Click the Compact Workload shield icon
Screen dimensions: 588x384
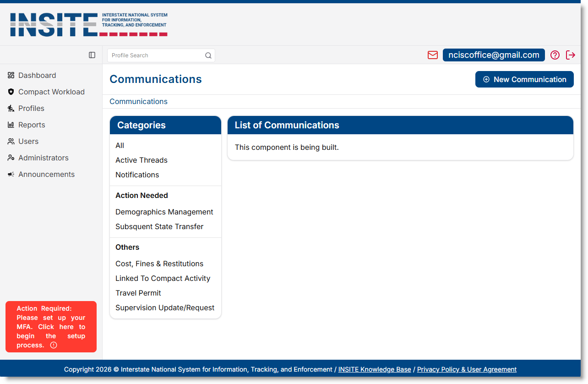11,92
